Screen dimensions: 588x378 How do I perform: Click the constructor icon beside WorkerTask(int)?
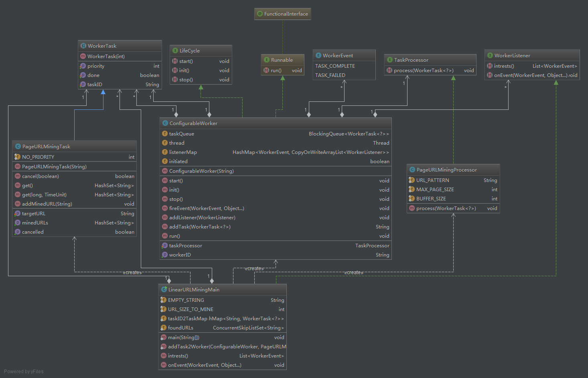(x=83, y=56)
